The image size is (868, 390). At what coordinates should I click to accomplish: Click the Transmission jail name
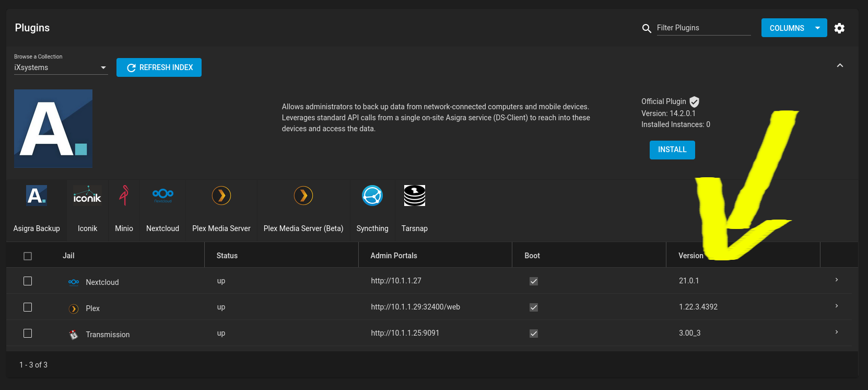tap(108, 335)
